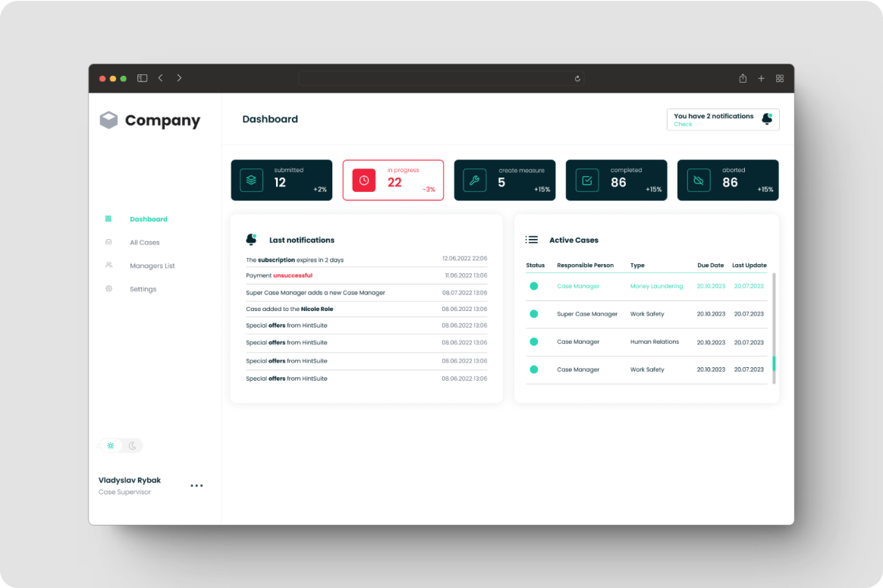Open the three-dot menu beside Vladyslav Rybak
This screenshot has width=883, height=588.
click(196, 486)
